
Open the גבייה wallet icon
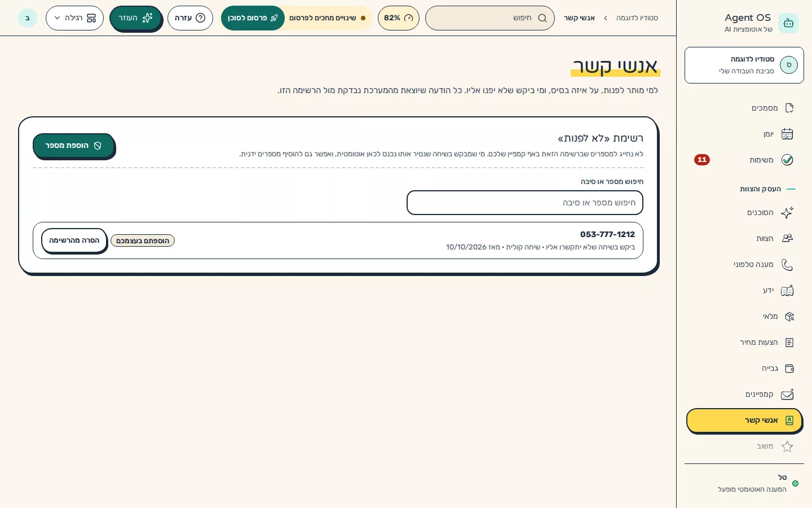(x=789, y=369)
